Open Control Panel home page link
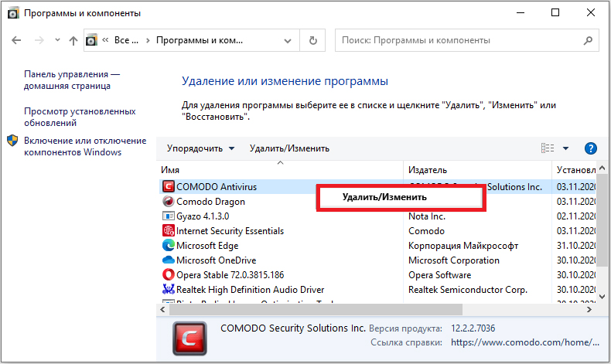Screen dimensions: 611x364 [72, 80]
